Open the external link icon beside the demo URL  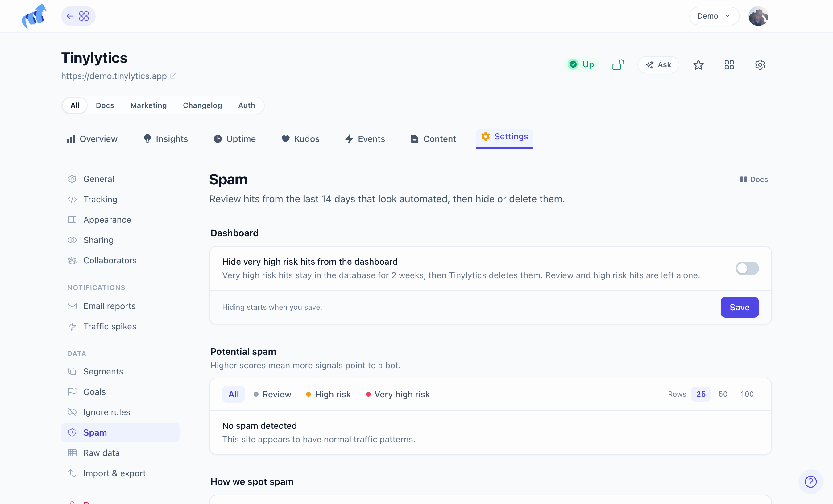click(x=173, y=76)
